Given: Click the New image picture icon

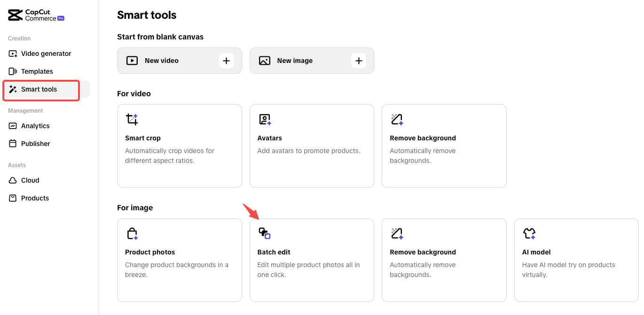Looking at the screenshot, I should tap(265, 61).
